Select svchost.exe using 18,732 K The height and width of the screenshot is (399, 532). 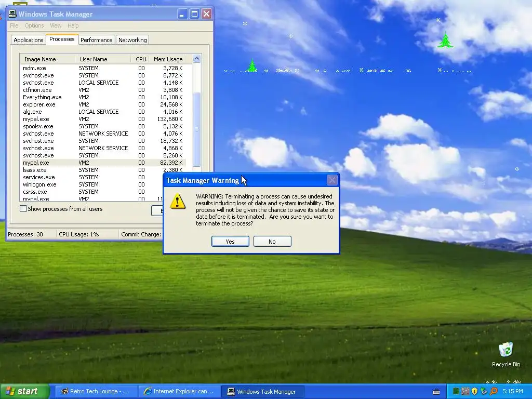[103, 141]
